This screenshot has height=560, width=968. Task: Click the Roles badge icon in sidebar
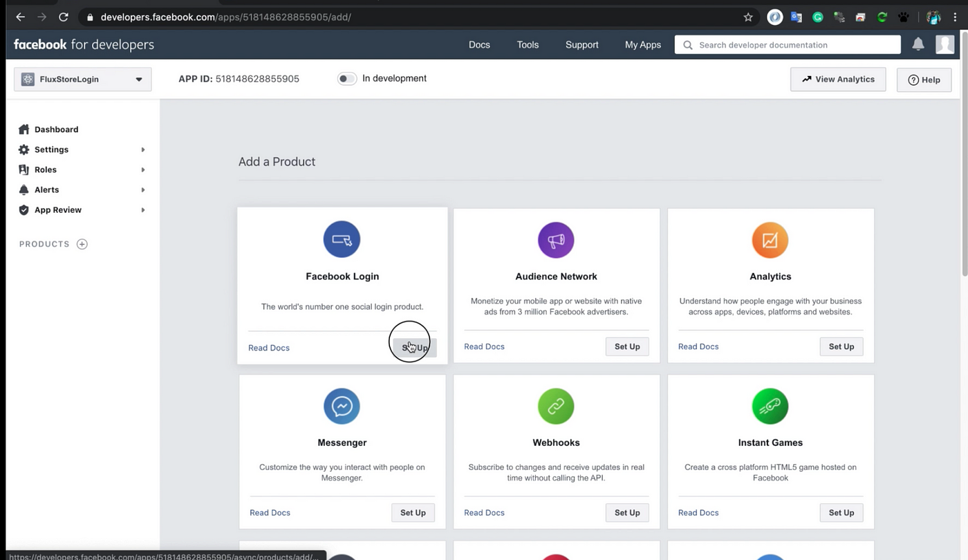pos(24,169)
